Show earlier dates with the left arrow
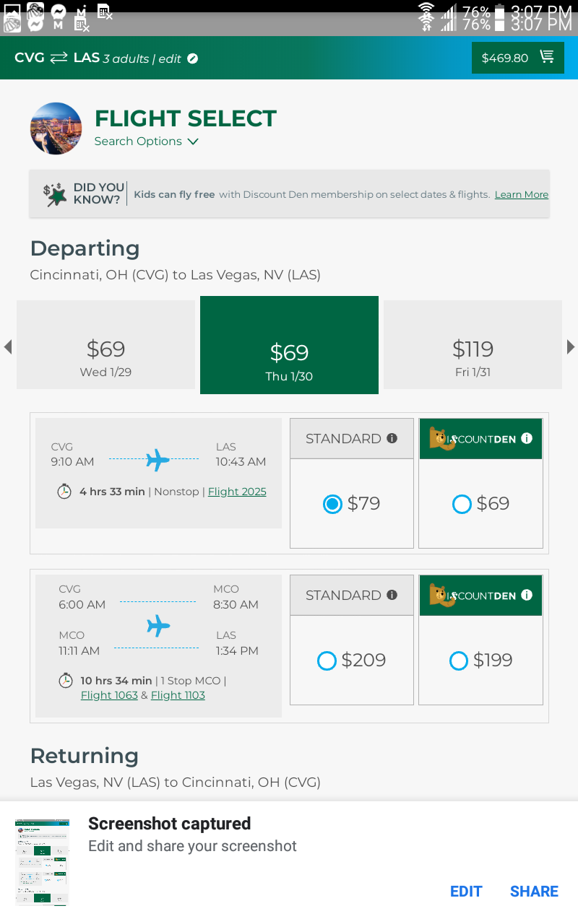 (8, 347)
